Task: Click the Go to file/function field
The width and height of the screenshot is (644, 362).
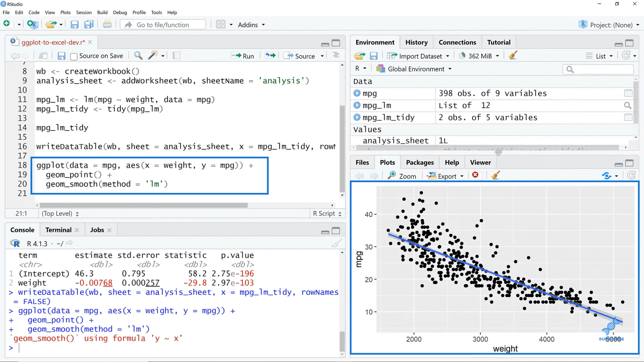Action: (x=163, y=25)
